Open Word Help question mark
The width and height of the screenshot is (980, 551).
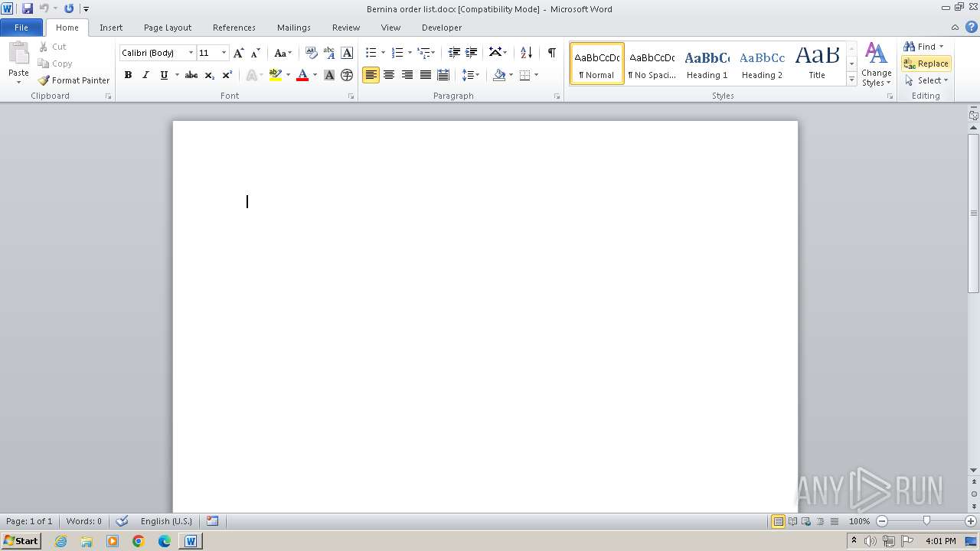(x=971, y=27)
